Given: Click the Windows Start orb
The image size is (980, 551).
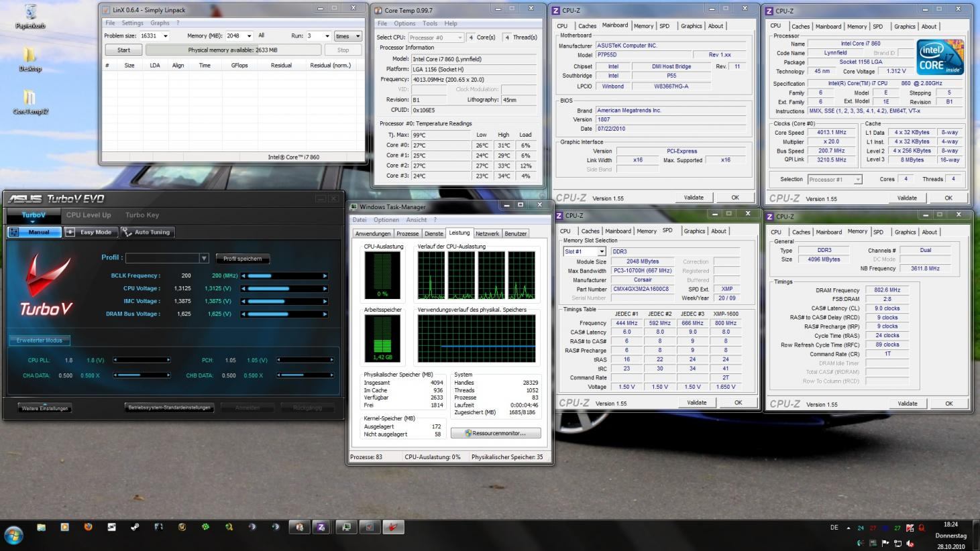Looking at the screenshot, I should pos(13,535).
